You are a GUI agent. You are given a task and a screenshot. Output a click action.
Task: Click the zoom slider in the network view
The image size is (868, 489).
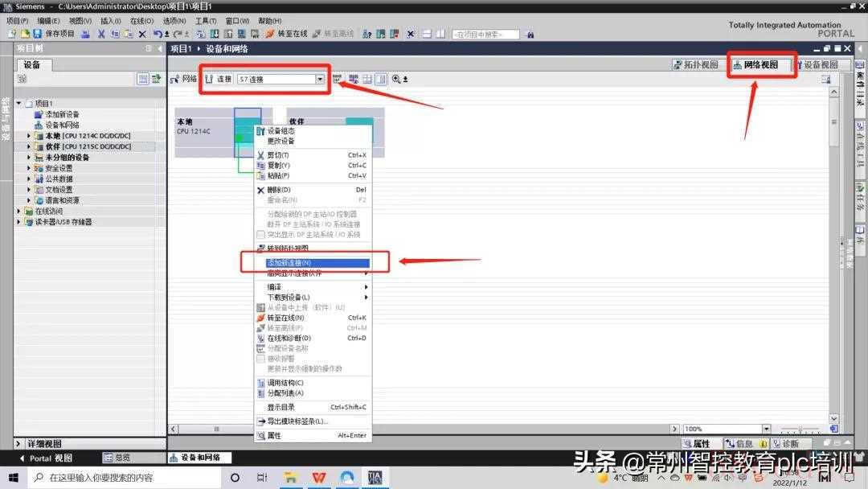click(x=800, y=429)
